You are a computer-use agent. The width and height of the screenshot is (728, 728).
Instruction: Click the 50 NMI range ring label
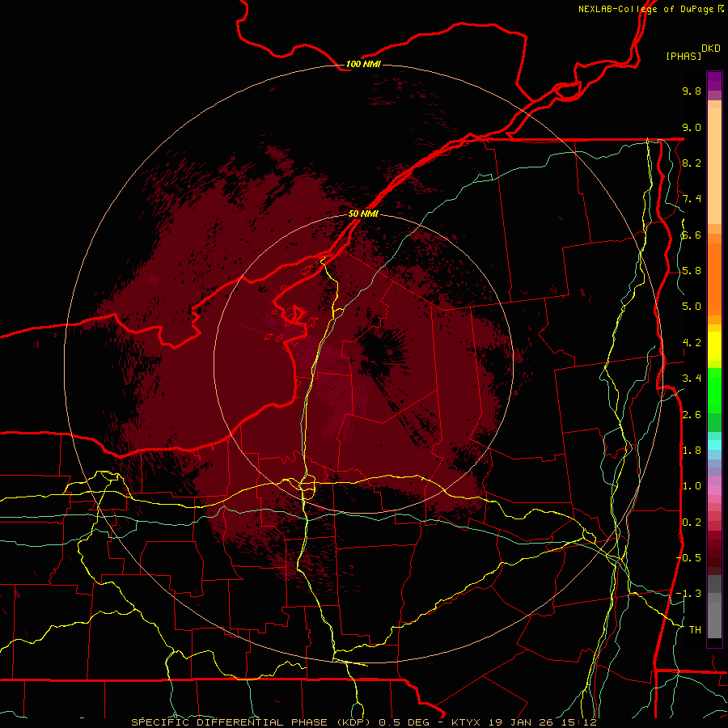pyautogui.click(x=363, y=214)
